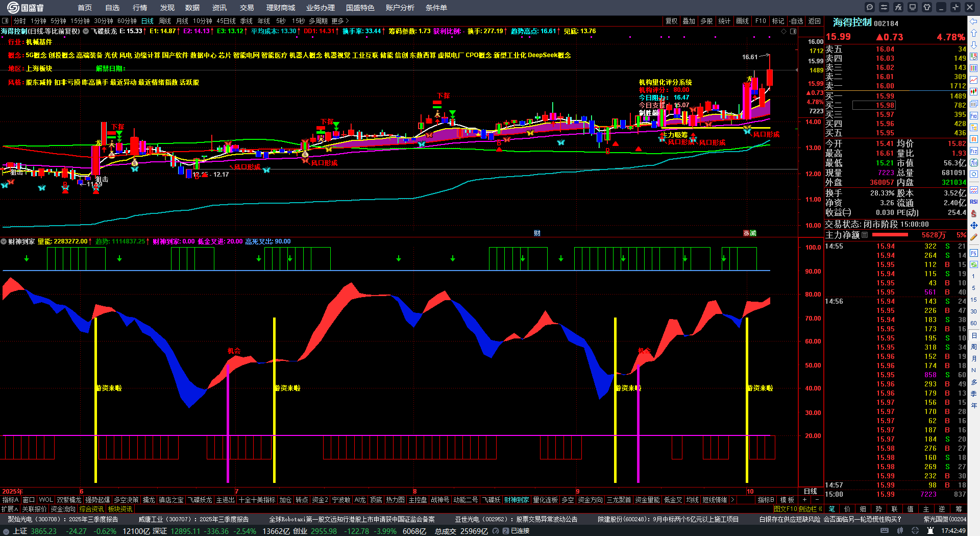Click the 主力净额 red progress bar
Screen dimensions: 980x536
[890, 235]
